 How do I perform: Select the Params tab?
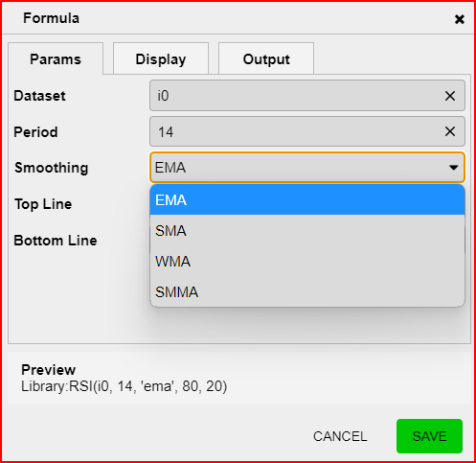pos(56,59)
